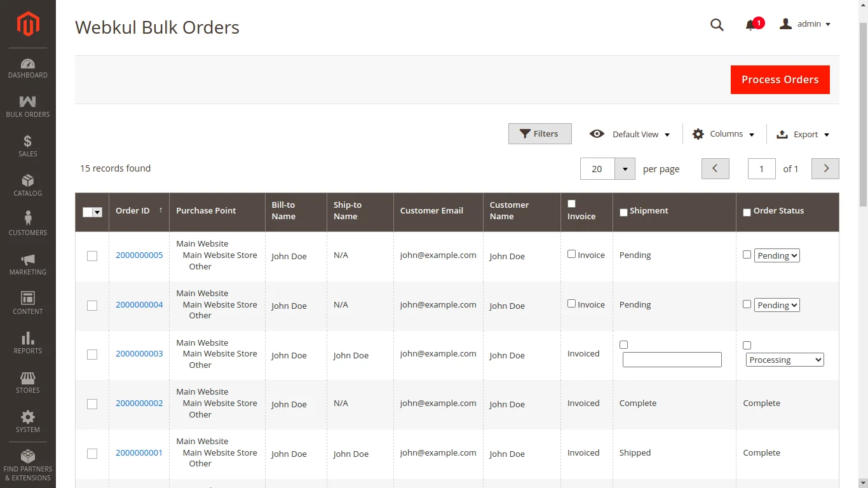Enable the Shipment column header checkbox

click(x=623, y=212)
